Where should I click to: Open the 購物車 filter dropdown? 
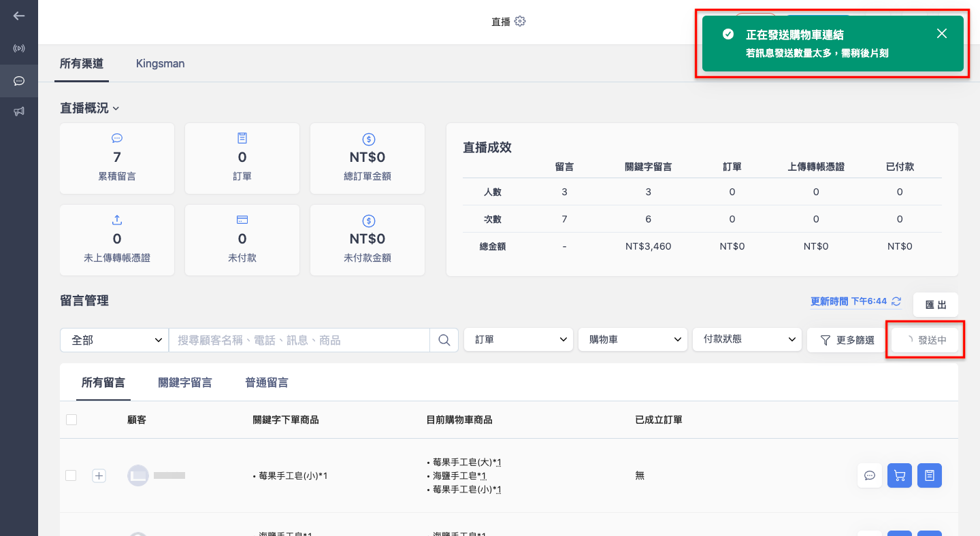pos(633,339)
